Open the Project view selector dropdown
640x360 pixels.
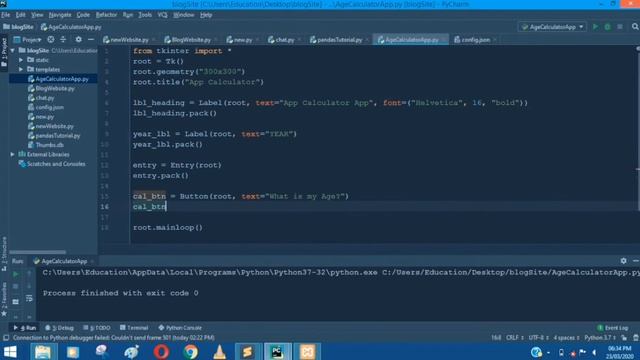click(27, 40)
